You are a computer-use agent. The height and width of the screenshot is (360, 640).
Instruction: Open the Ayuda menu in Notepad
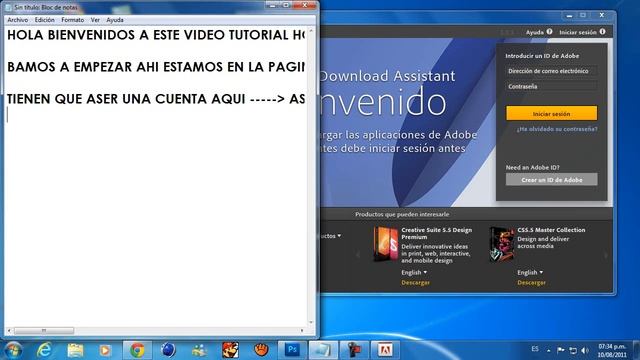click(115, 20)
